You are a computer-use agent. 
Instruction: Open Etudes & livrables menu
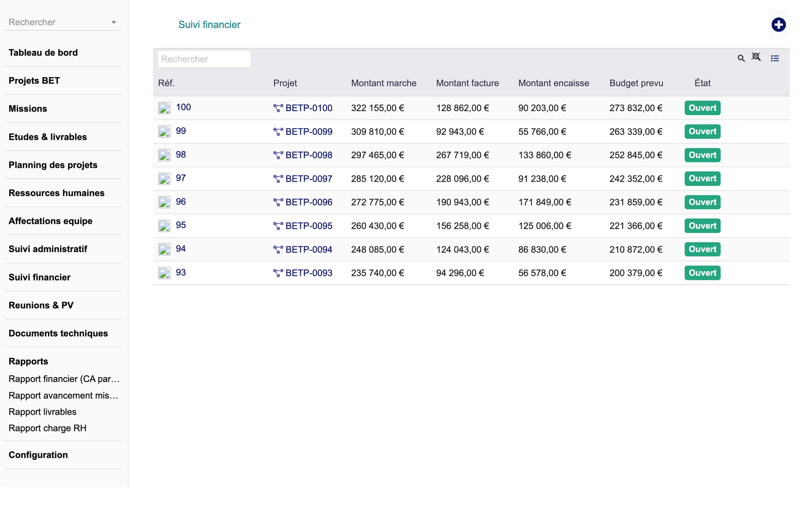click(48, 137)
